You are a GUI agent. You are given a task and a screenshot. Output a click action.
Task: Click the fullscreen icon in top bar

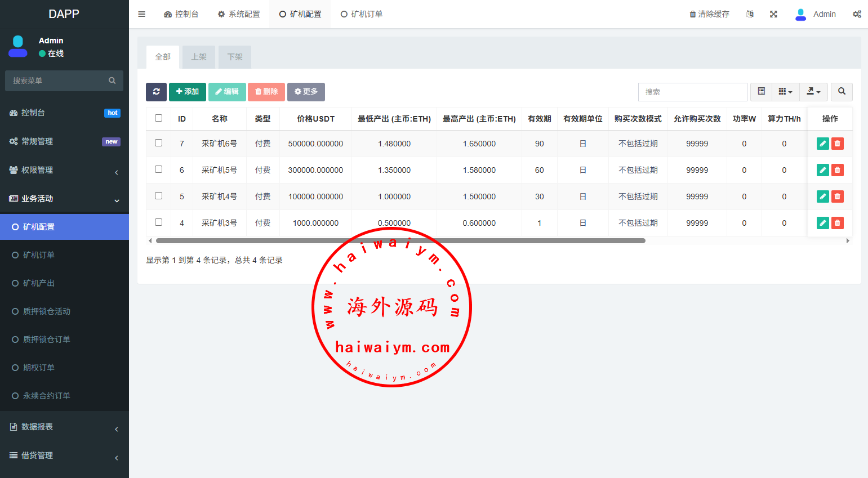click(x=773, y=14)
